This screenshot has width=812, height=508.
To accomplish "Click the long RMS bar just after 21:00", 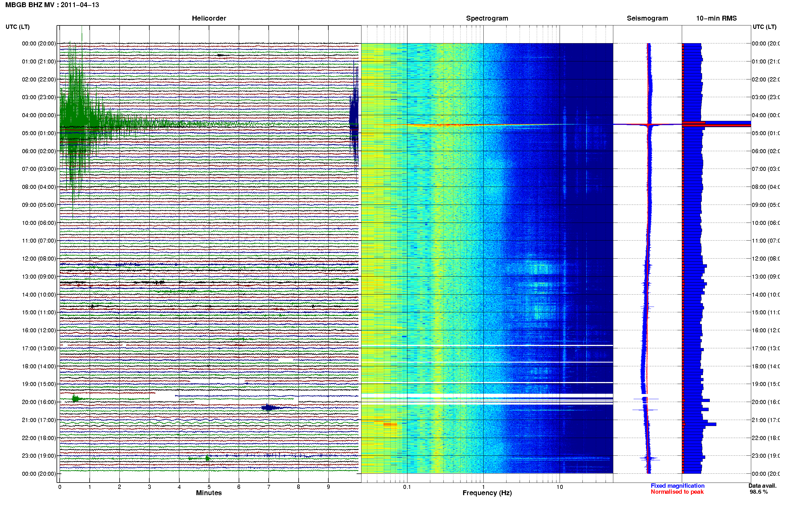I will pyautogui.click(x=699, y=424).
